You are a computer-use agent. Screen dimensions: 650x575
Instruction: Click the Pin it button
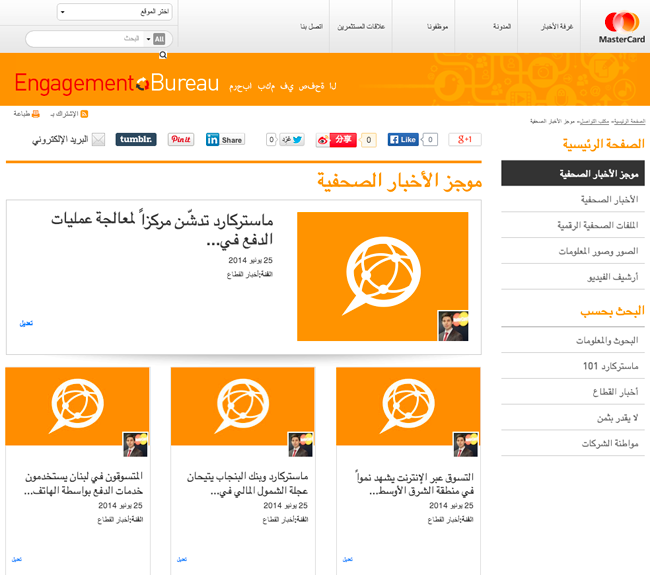pos(181,139)
